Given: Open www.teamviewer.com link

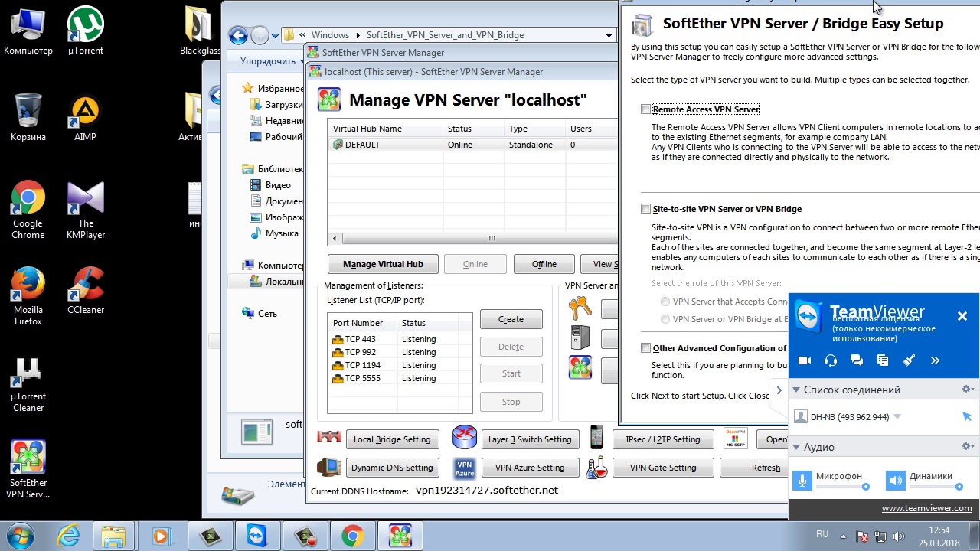Looking at the screenshot, I should (x=926, y=508).
